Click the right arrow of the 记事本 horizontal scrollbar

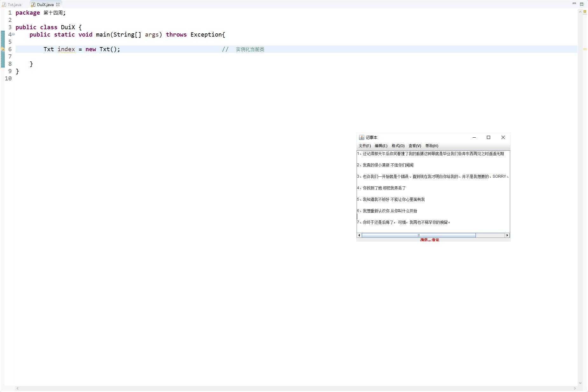tap(507, 235)
